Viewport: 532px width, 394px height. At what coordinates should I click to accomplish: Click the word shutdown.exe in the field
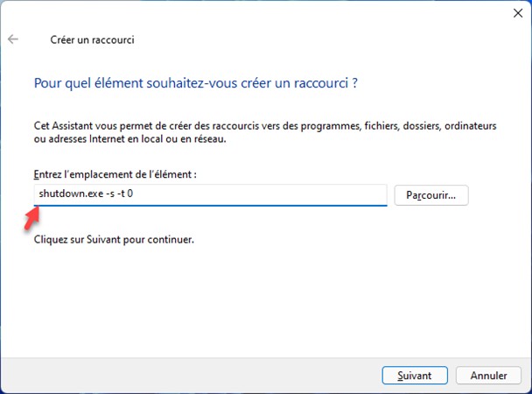click(x=63, y=193)
